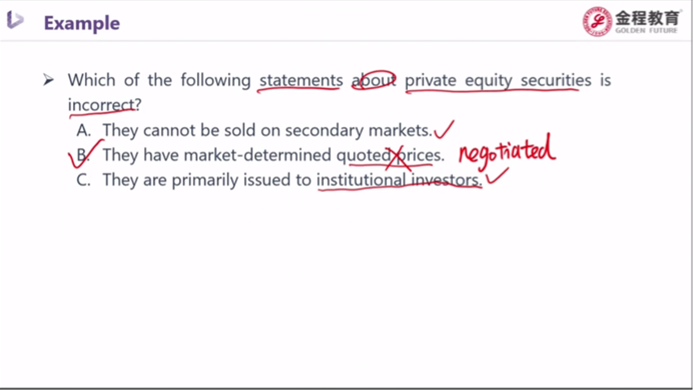The height and width of the screenshot is (390, 693).
Task: Click the underlined phrase institutional investors
Action: 399,180
